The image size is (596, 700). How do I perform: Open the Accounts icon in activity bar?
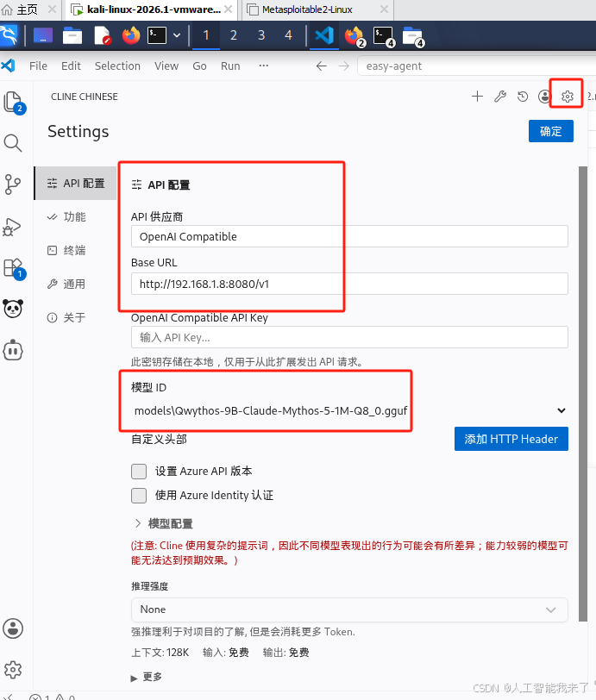coord(13,628)
